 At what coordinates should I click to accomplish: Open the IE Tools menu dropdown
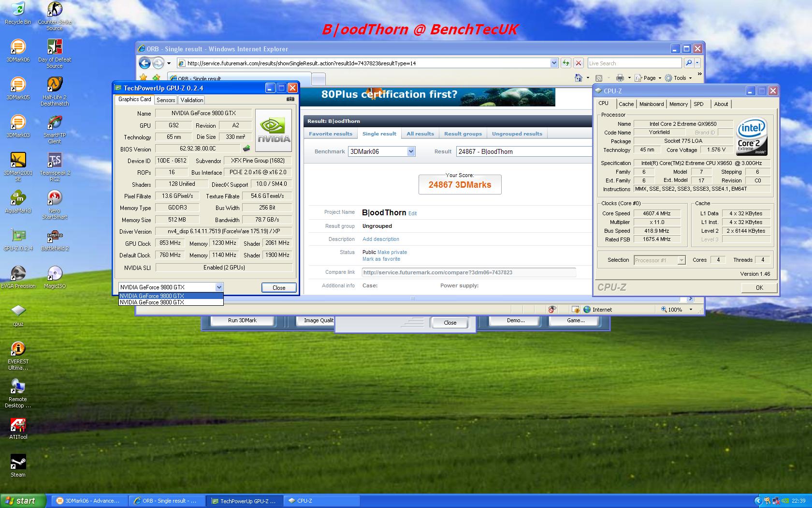point(679,78)
